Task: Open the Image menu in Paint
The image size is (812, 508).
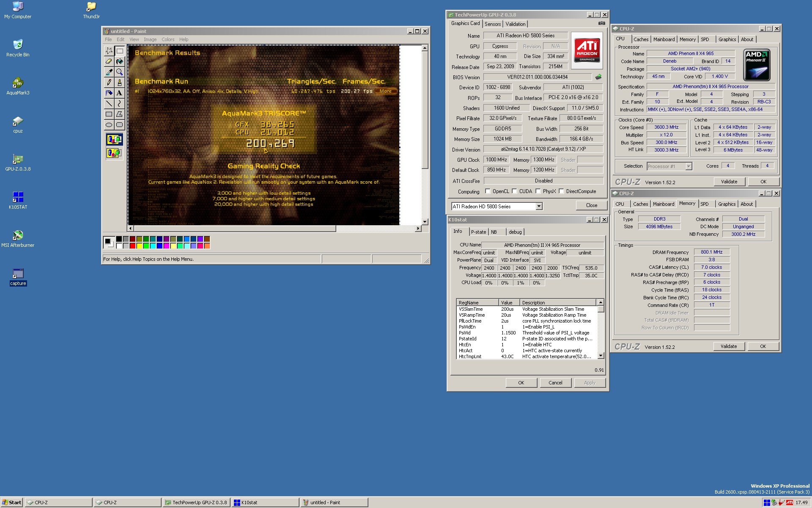Action: [x=150, y=39]
